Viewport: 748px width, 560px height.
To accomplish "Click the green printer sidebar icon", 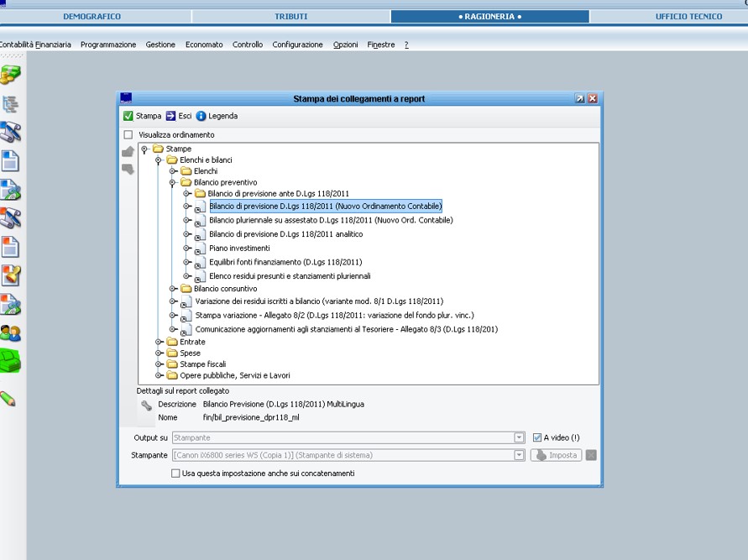I will [x=10, y=359].
